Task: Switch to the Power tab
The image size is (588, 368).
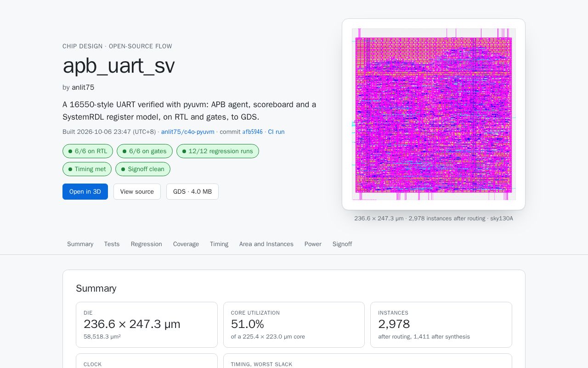Action: click(313, 244)
